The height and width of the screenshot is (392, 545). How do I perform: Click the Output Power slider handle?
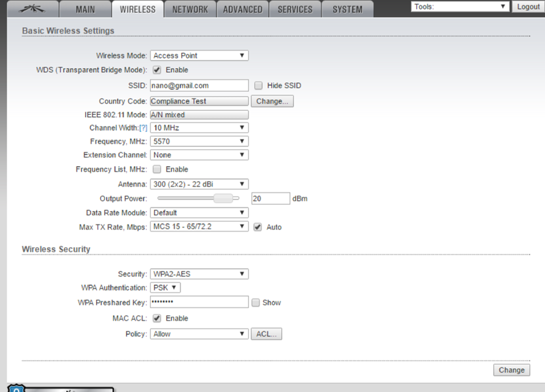[223, 198]
